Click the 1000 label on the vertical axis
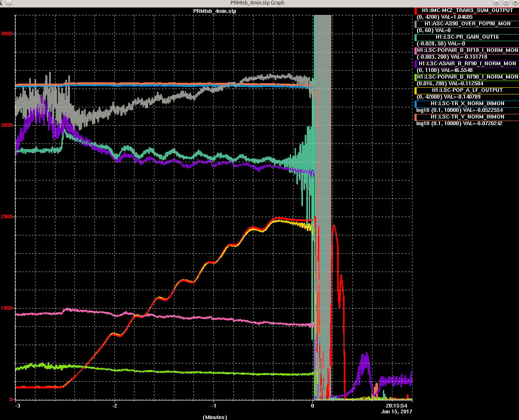Image resolution: width=519 pixels, height=420 pixels. click(7, 308)
